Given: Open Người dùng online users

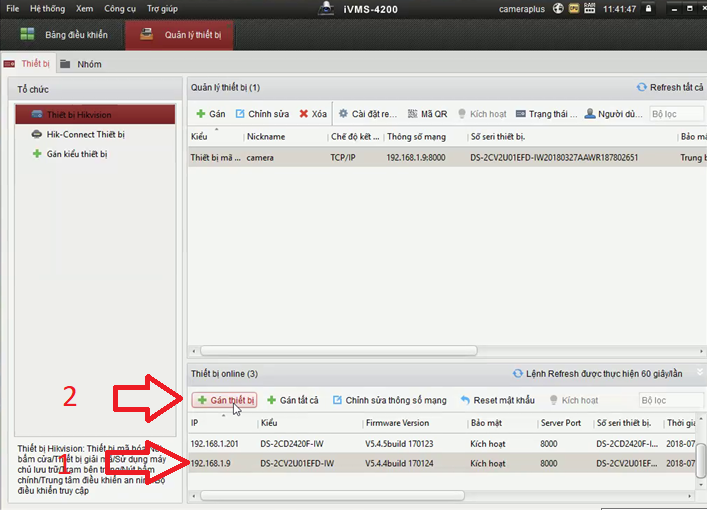Looking at the screenshot, I should point(613,114).
